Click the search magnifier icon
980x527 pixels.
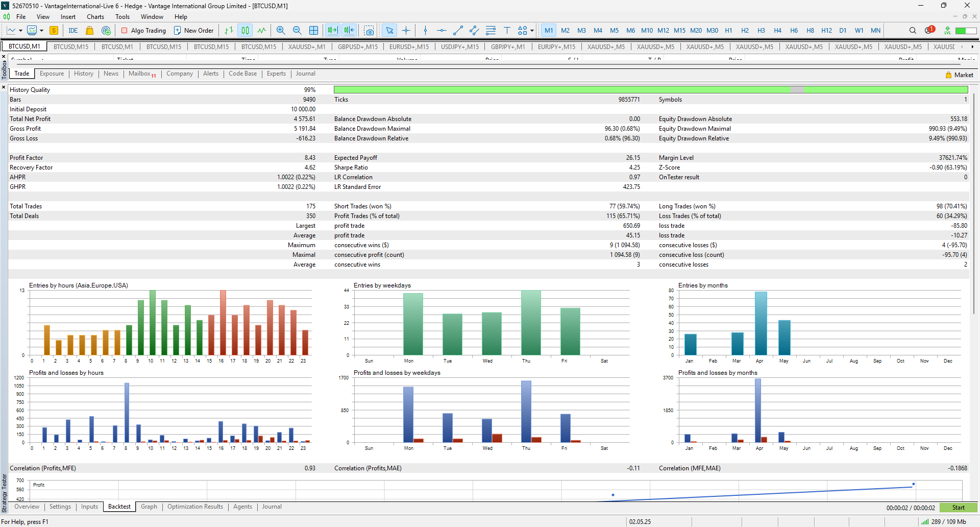click(913, 31)
